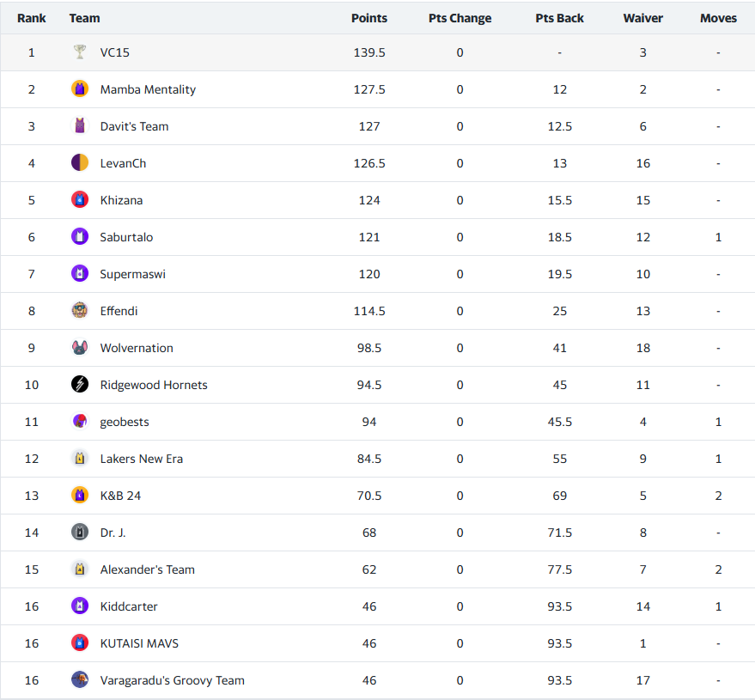Click Ridgewood Hornets lightning logo
The image size is (755, 700).
[x=80, y=385]
